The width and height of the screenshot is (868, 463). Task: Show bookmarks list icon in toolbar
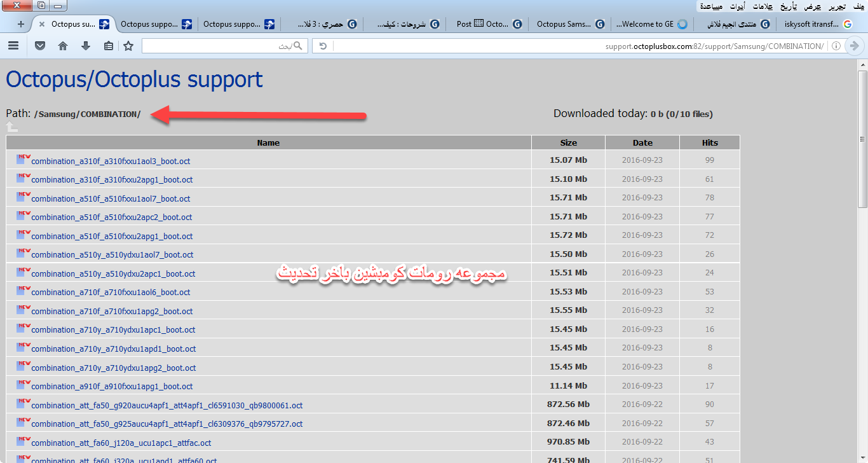pos(109,46)
